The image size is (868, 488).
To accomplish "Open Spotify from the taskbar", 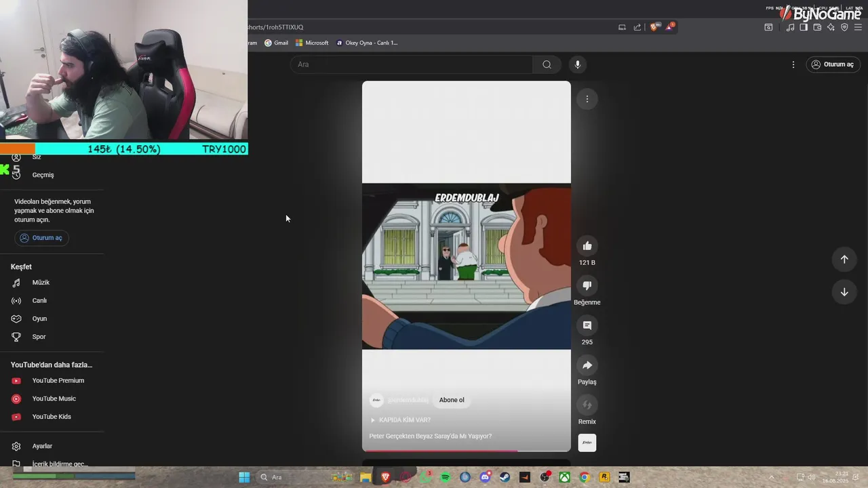I will [446, 477].
